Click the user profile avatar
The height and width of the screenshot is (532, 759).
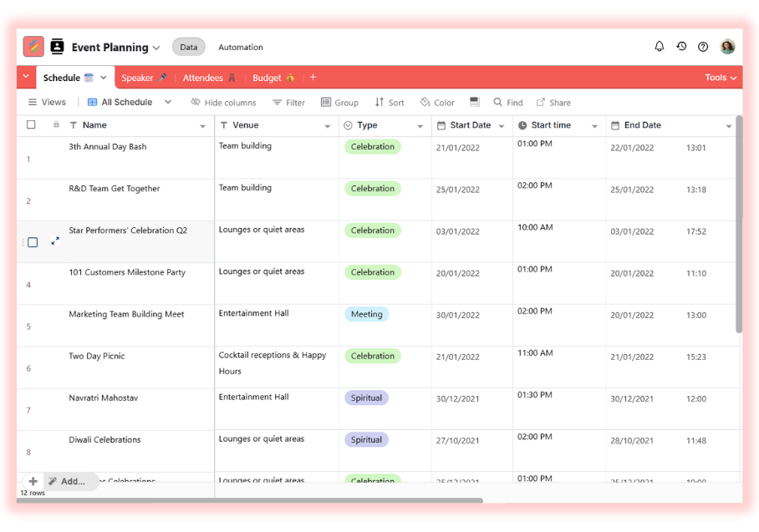[727, 47]
